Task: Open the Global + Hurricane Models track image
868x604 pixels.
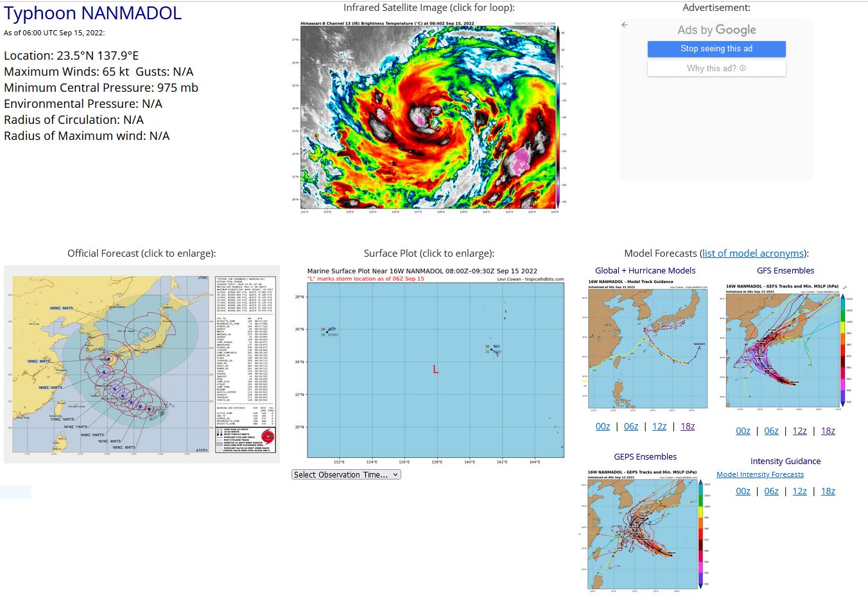Action: click(648, 345)
